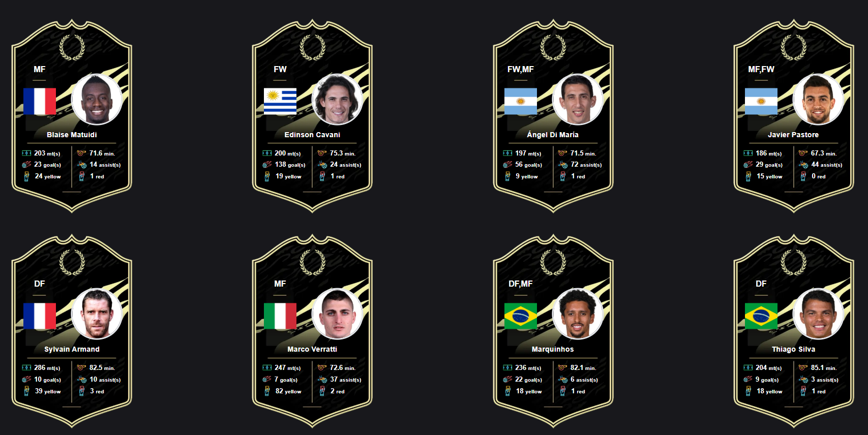
Task: Open Thiago Silva's player photo
Action: [x=818, y=314]
